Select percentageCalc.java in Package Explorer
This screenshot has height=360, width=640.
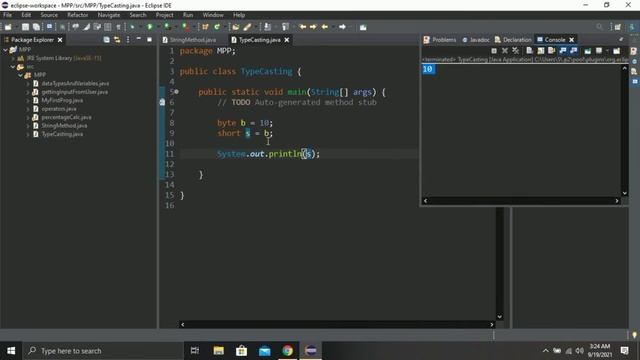tap(67, 117)
